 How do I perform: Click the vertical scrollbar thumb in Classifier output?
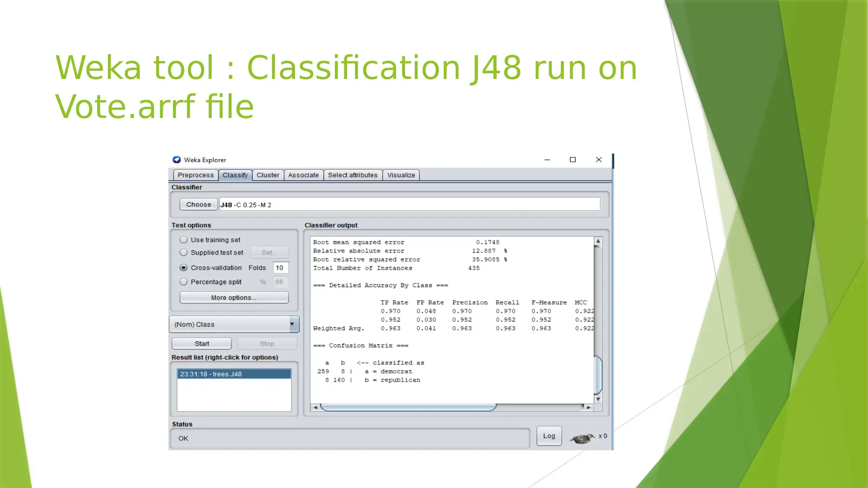pos(598,375)
